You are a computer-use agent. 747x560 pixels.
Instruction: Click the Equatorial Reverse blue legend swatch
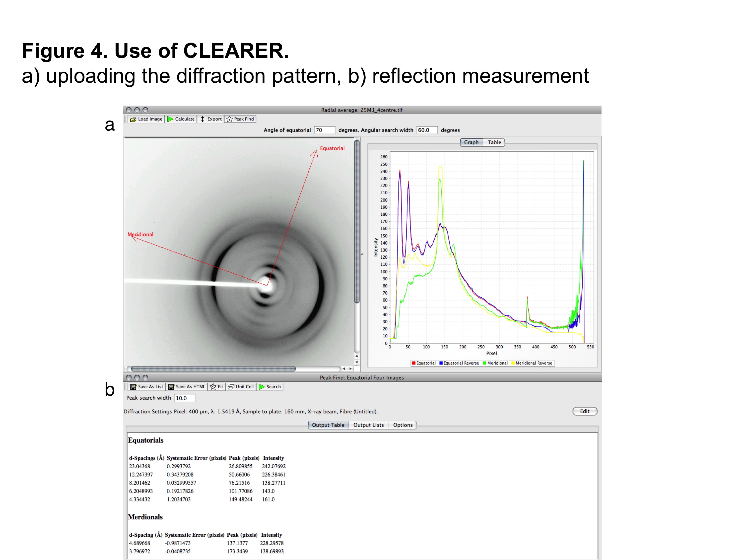441,363
